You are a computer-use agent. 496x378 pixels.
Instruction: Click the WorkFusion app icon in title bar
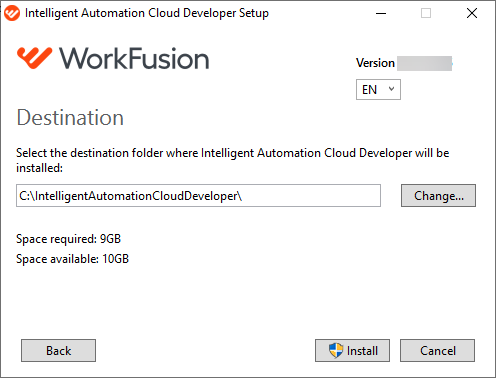12,13
